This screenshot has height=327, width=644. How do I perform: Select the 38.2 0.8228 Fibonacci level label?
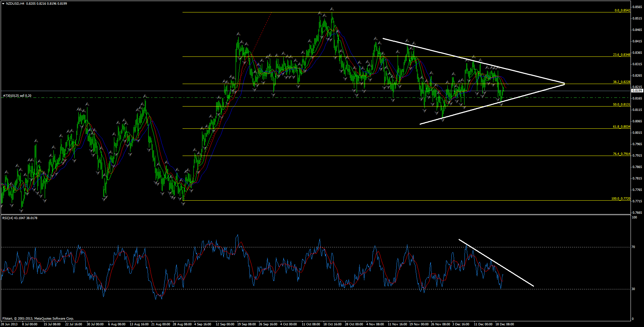621,82
